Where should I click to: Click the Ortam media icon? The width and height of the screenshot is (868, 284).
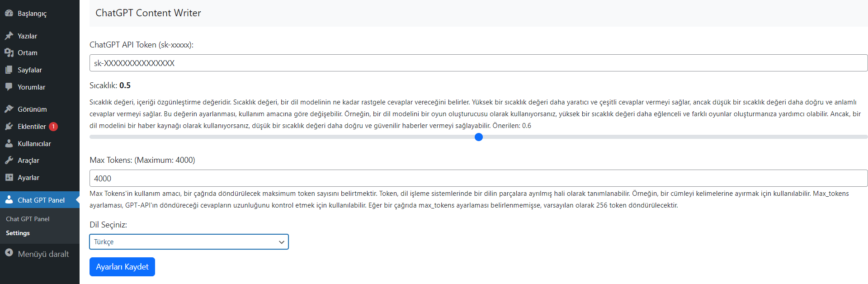point(9,53)
